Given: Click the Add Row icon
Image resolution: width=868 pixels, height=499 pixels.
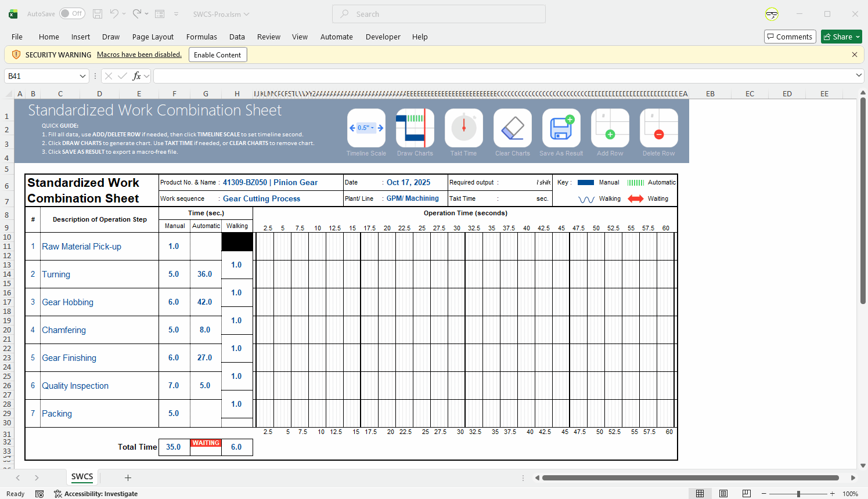Looking at the screenshot, I should tap(610, 128).
